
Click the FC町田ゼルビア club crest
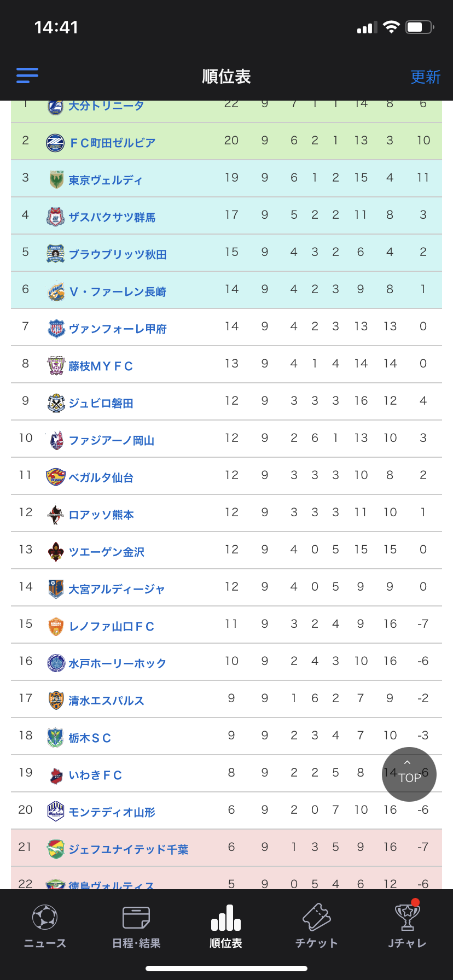pos(55,143)
